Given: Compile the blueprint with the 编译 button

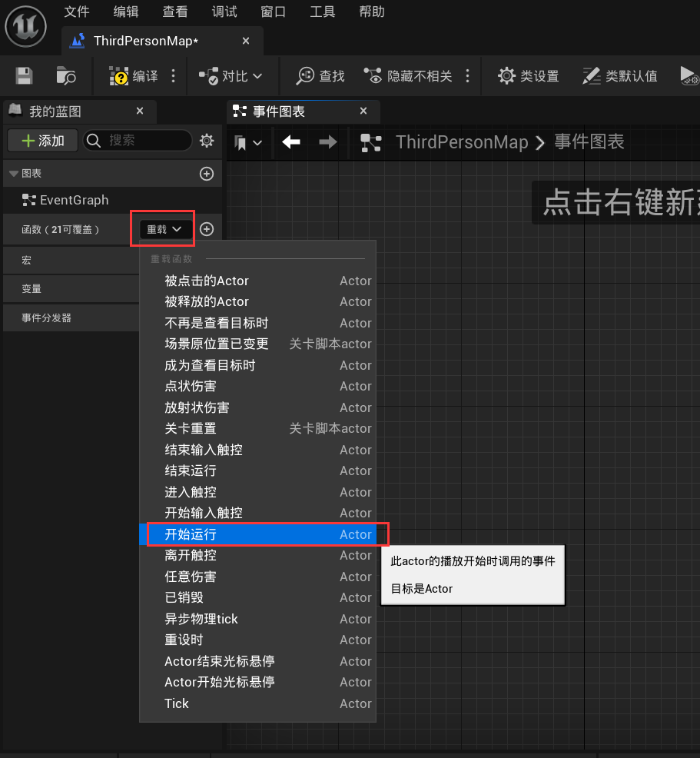Looking at the screenshot, I should (134, 76).
